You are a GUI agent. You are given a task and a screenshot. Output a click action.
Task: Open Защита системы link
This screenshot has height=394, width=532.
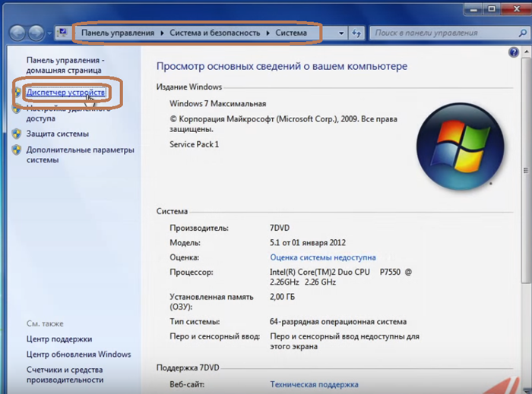[x=58, y=134]
